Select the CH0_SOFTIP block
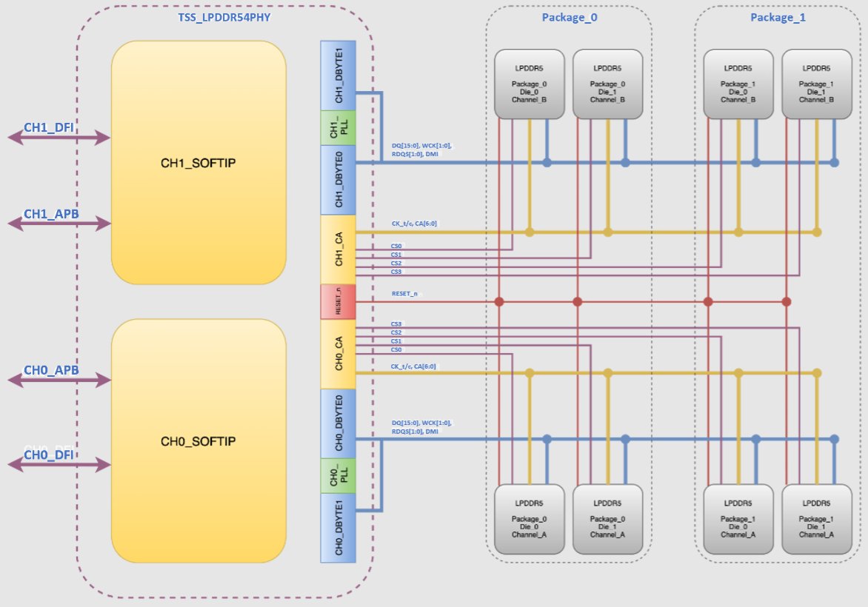Viewport: 868px width, 607px height. coord(198,441)
